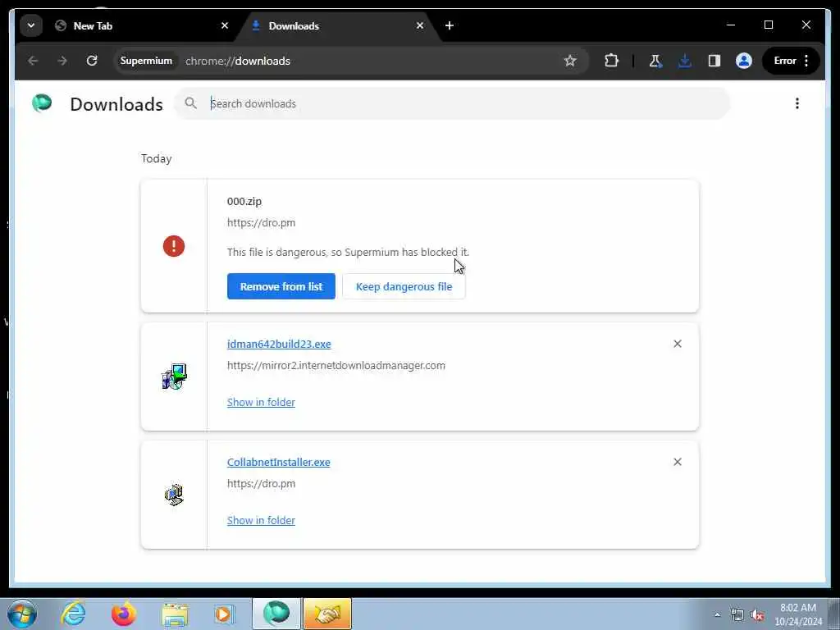The image size is (840, 630).
Task: Click the Today date heading
Action: point(157,158)
